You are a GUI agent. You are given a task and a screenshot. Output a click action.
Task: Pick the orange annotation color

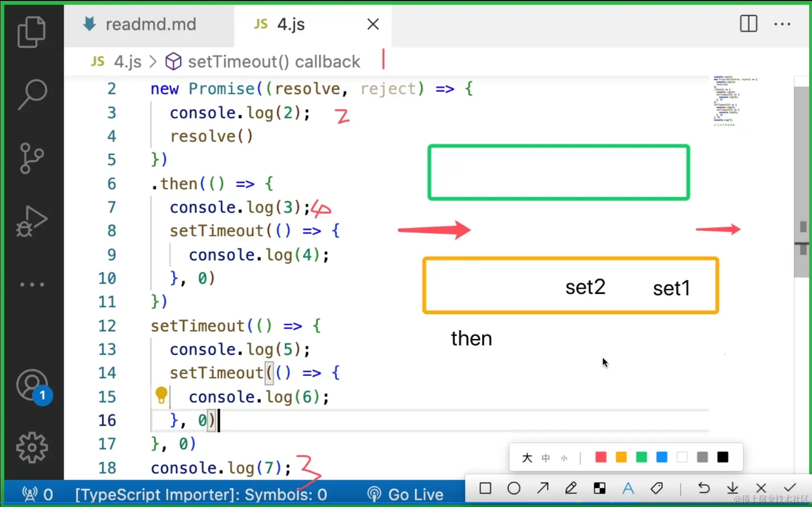[621, 457]
